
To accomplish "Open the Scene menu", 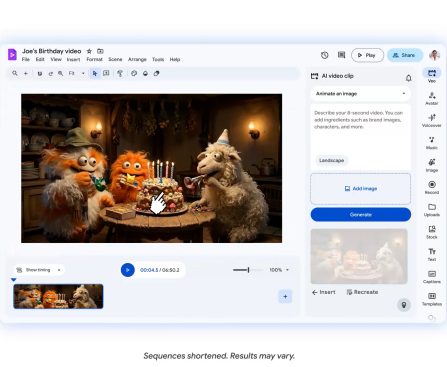I will click(x=115, y=59).
